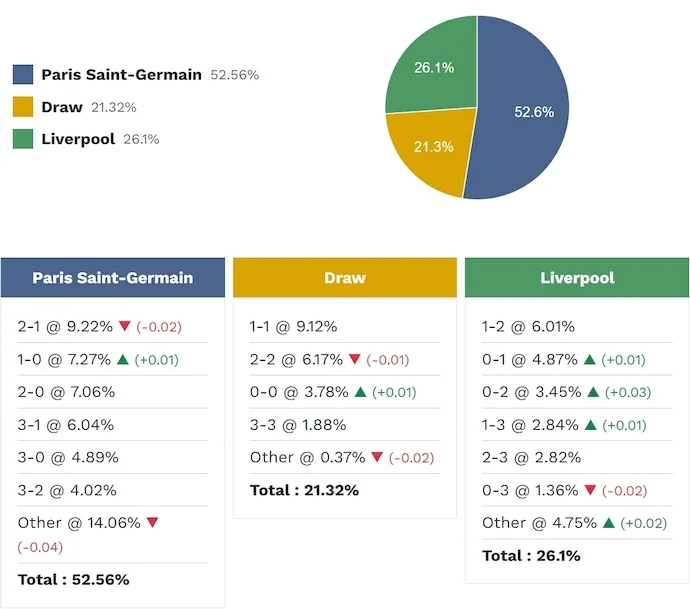The image size is (690, 609).
Task: Click red down arrow beside PSG Other row
Action: click(x=152, y=523)
